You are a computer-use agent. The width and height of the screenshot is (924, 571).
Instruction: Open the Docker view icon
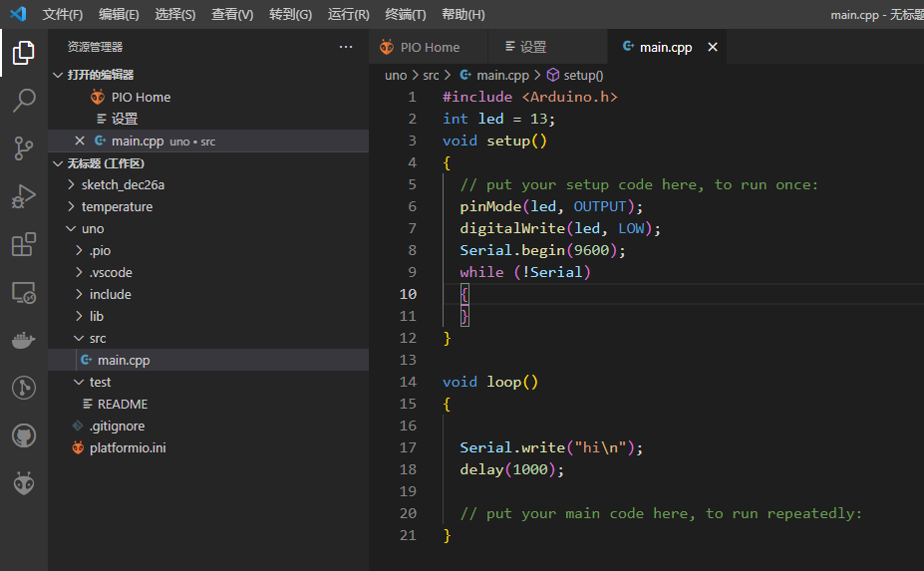pyautogui.click(x=24, y=340)
